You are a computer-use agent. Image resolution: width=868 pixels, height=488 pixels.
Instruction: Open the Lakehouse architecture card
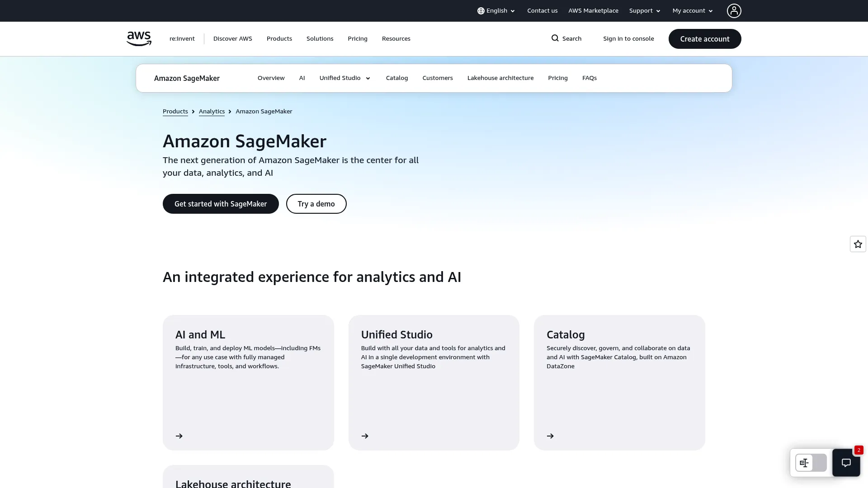[248, 477]
